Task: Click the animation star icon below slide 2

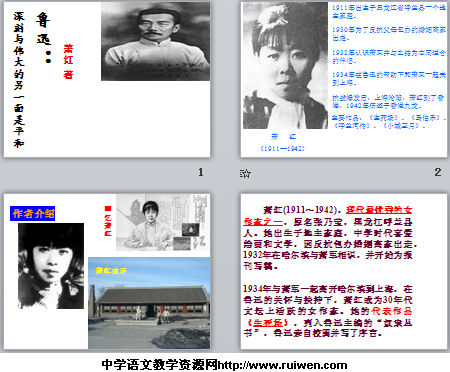Action: (245, 173)
